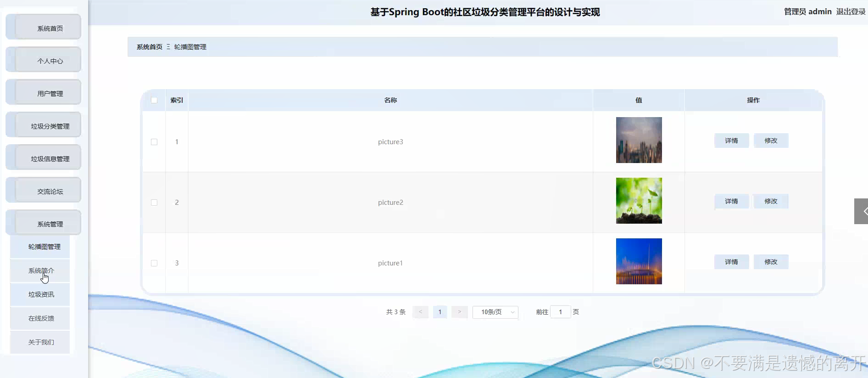868x378 pixels.
Task: Click the 索引 column header
Action: click(177, 100)
